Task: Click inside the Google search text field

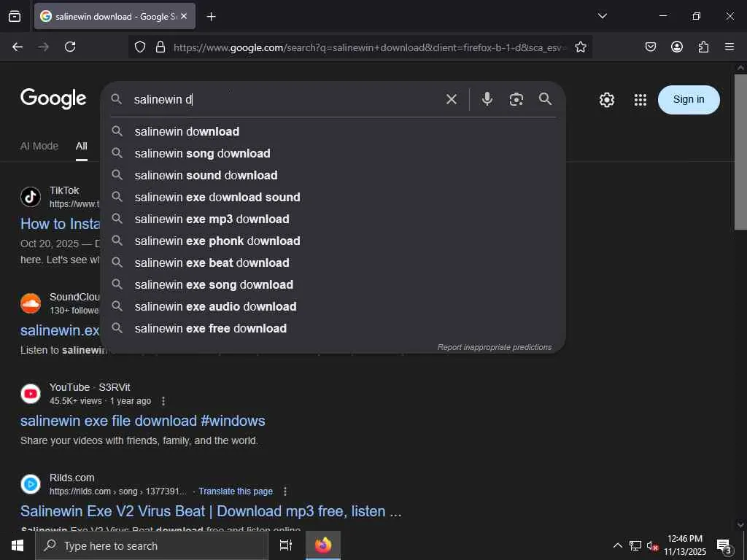Action: pos(286,99)
